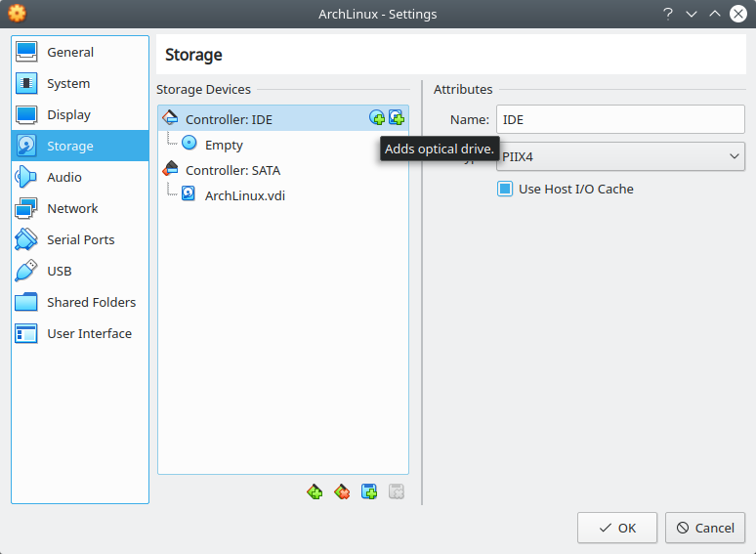Open the Network settings category
Image resolution: width=756 pixels, height=554 pixels.
80,208
